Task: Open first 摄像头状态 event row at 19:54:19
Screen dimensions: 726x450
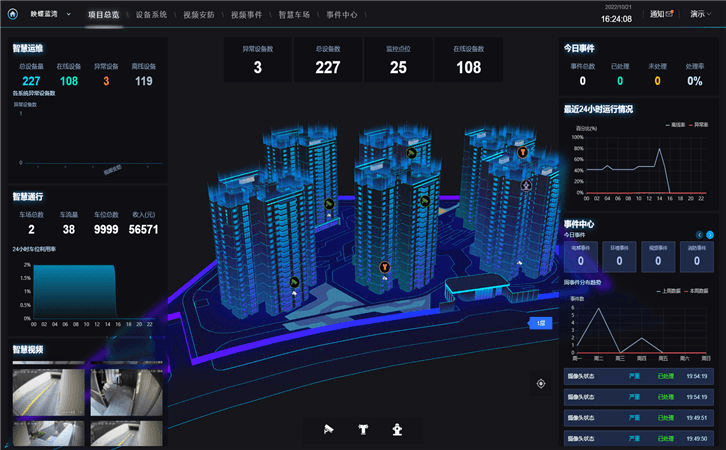Action: pos(638,376)
